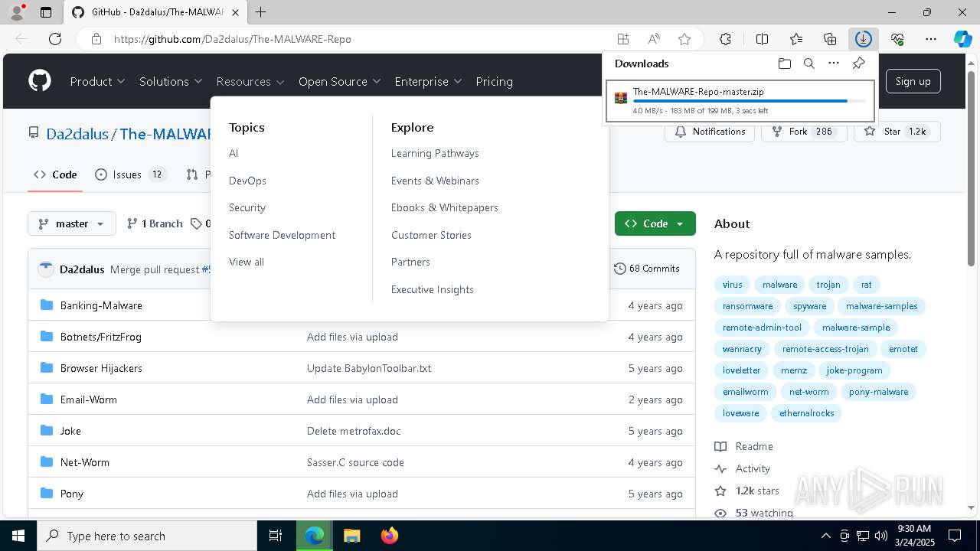
Task: Open the Banking-Malware folder
Action: 101,305
